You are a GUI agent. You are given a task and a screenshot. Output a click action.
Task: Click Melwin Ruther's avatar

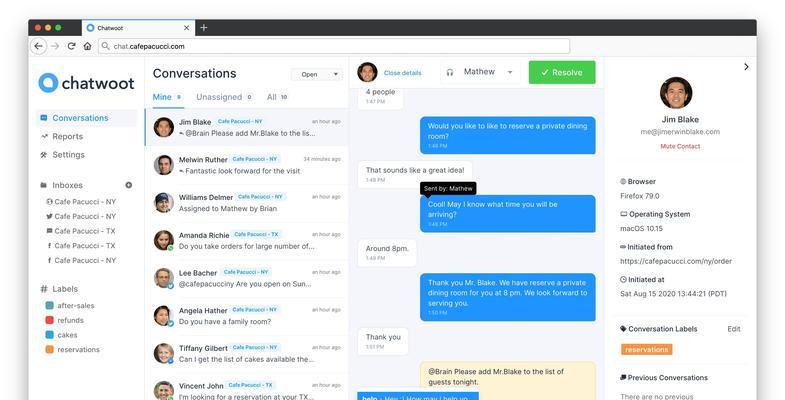[164, 165]
